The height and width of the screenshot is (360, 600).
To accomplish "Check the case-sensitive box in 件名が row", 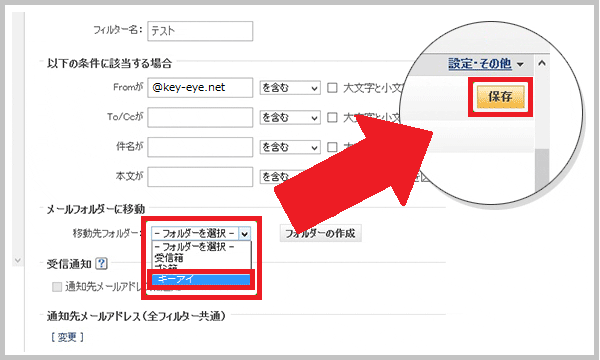I will [332, 147].
